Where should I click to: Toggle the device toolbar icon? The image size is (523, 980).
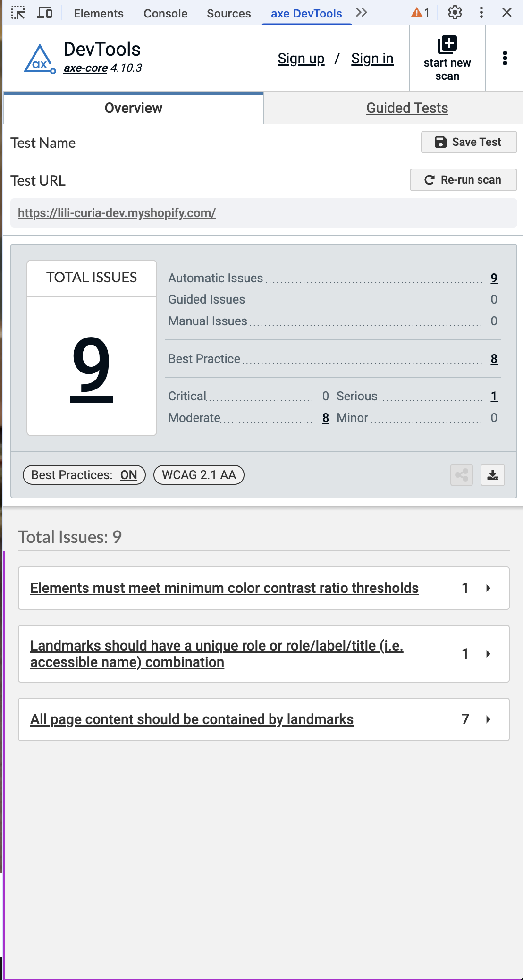point(44,13)
